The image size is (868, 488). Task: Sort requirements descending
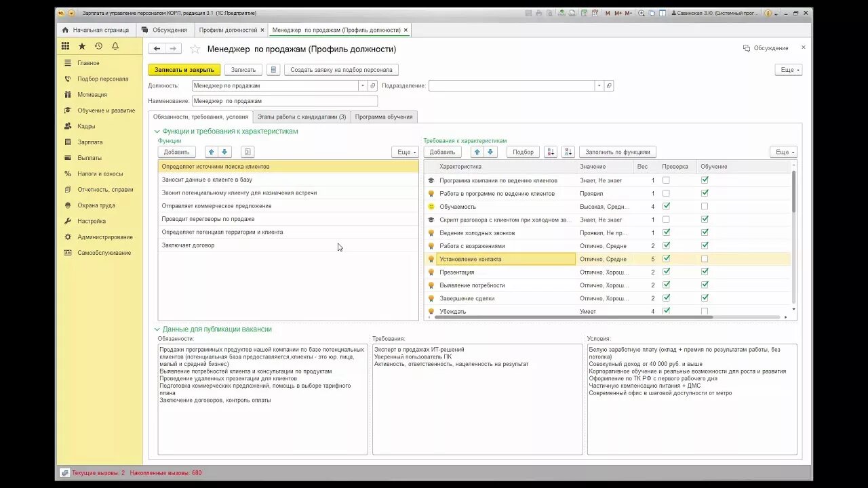568,152
